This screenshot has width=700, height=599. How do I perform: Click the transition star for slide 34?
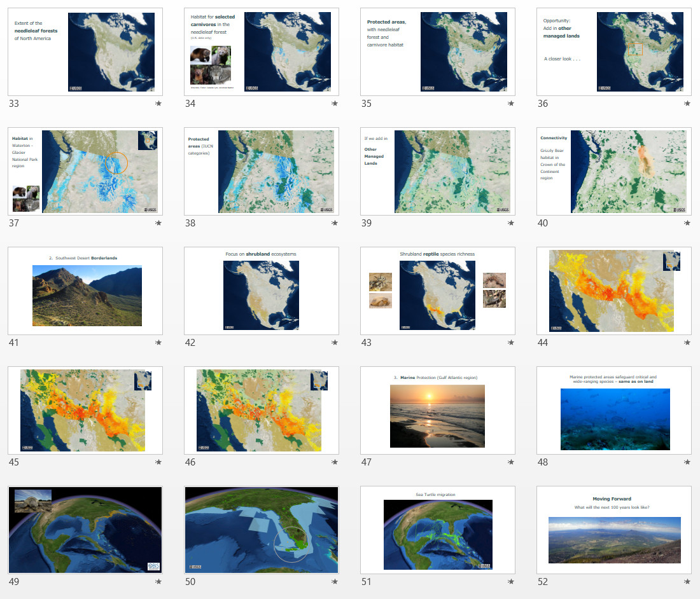(x=334, y=104)
